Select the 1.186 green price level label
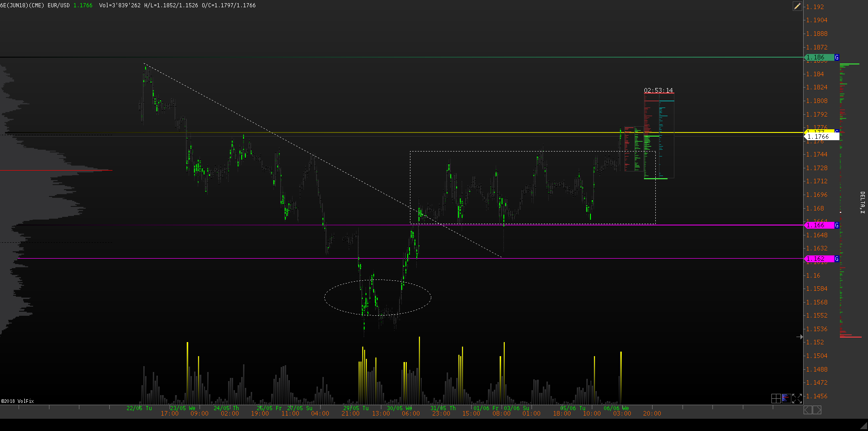This screenshot has height=431, width=868. (819, 58)
